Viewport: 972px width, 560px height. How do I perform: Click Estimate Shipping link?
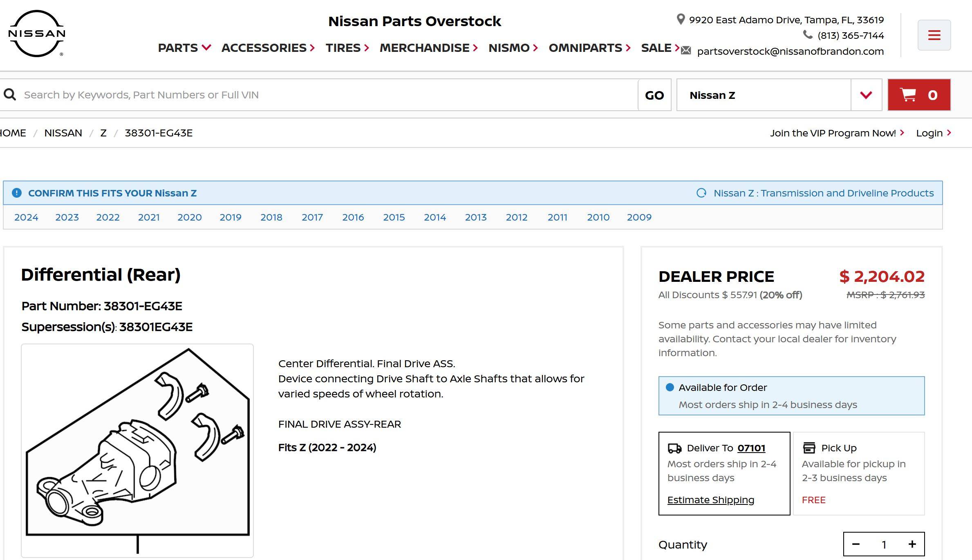point(711,500)
